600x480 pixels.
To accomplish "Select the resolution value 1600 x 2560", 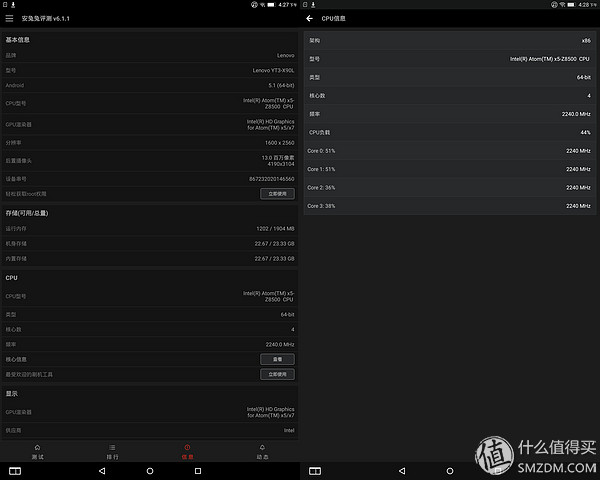I will click(279, 143).
